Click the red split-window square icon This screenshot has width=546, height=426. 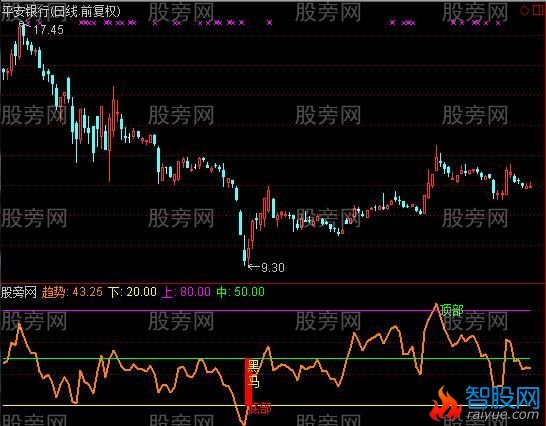click(x=538, y=10)
